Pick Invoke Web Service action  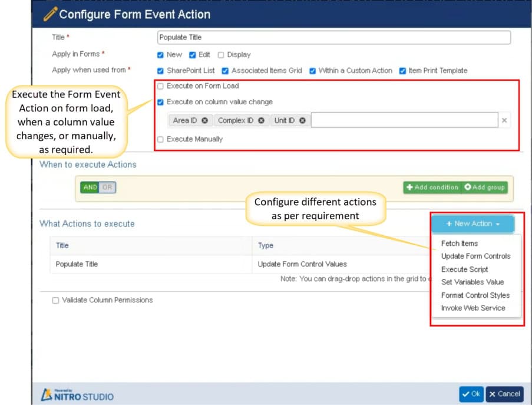(x=473, y=308)
